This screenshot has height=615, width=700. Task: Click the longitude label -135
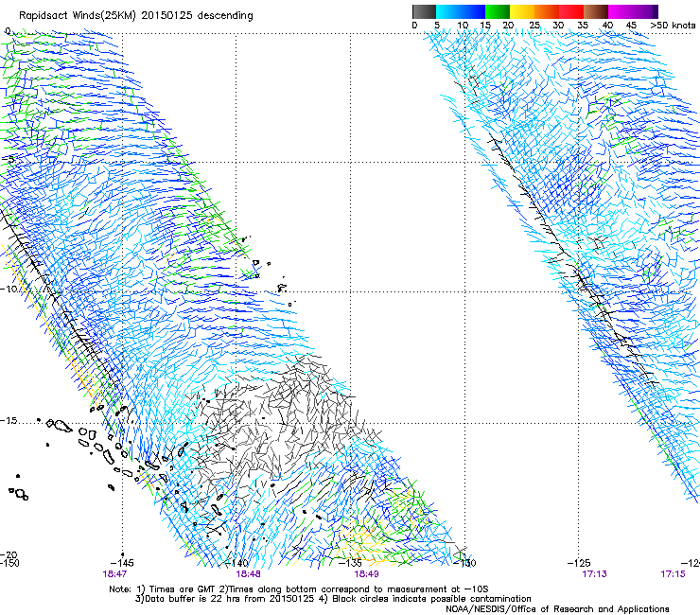[x=350, y=563]
